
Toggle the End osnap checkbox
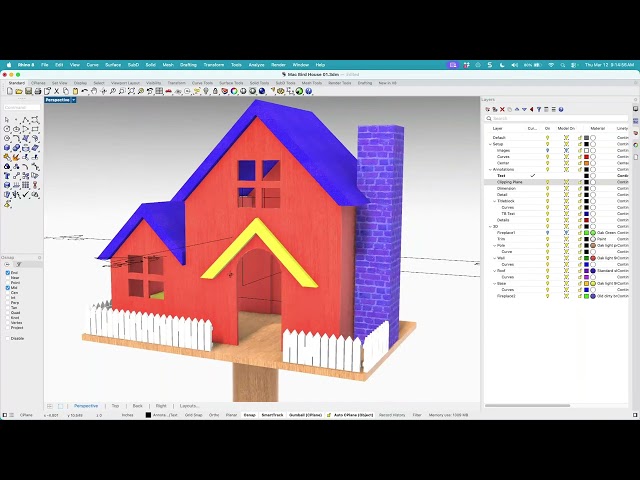pos(8,273)
